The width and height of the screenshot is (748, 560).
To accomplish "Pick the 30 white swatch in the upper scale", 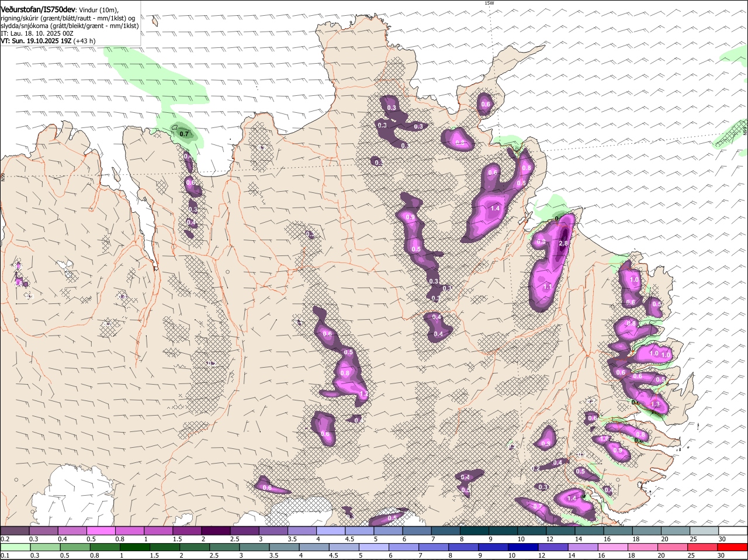I will click(733, 530).
